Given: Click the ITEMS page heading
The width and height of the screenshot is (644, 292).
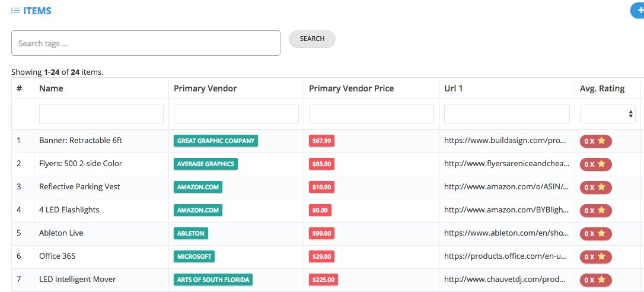Looking at the screenshot, I should coord(37,11).
